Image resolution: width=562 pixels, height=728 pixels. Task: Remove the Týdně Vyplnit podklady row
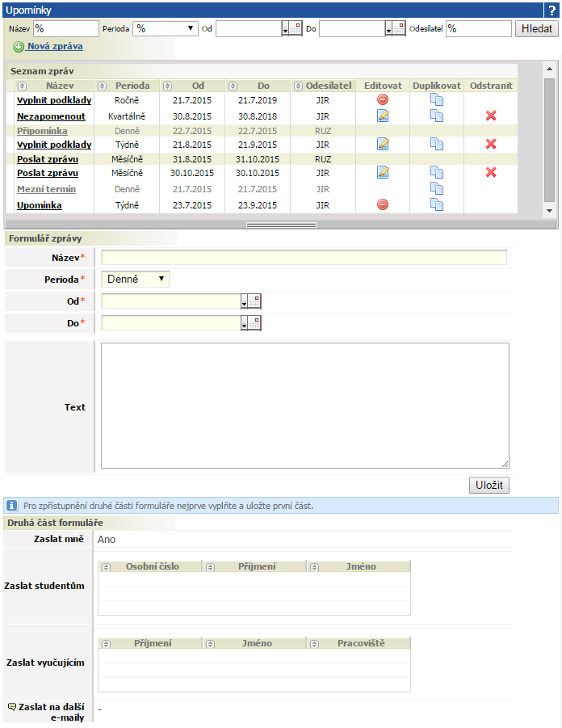point(491,144)
